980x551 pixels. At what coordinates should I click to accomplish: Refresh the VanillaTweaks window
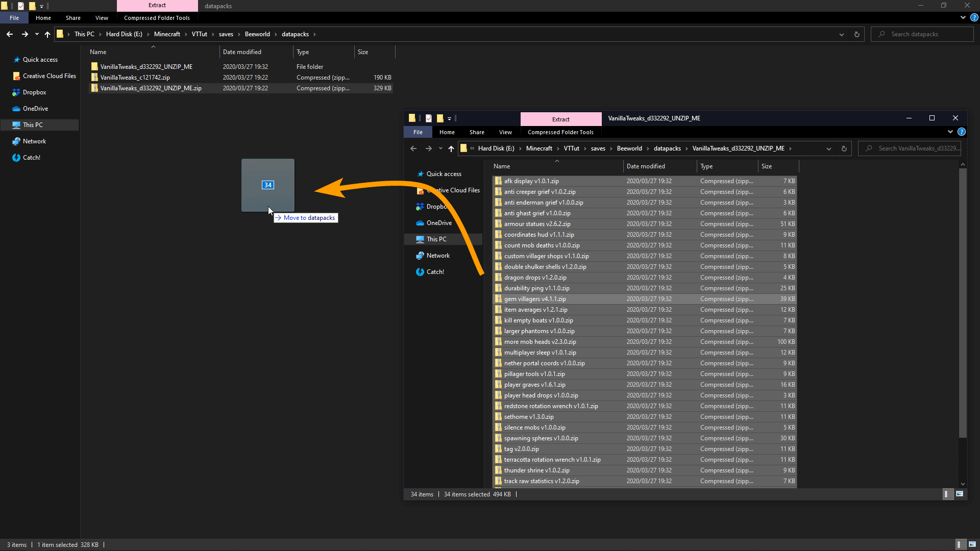coord(844,148)
